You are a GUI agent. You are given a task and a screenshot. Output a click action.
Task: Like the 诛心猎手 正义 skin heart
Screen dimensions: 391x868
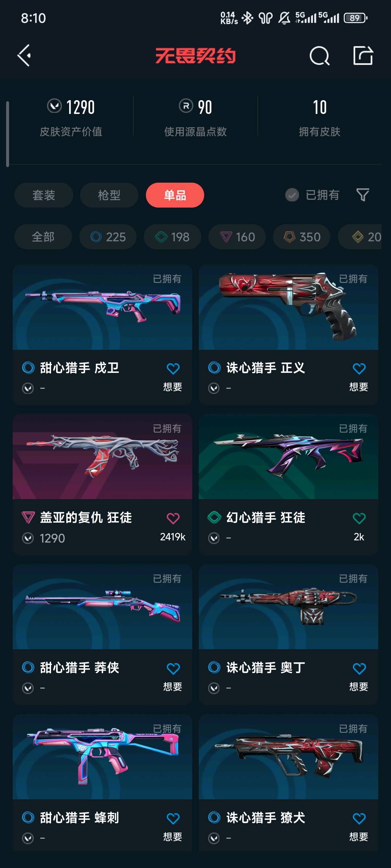[359, 369]
